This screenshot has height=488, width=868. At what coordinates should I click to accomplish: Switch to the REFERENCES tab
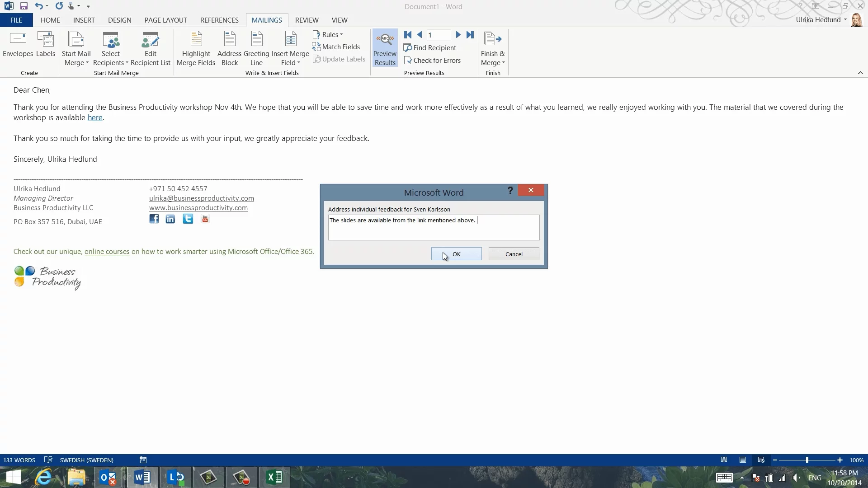tap(219, 20)
